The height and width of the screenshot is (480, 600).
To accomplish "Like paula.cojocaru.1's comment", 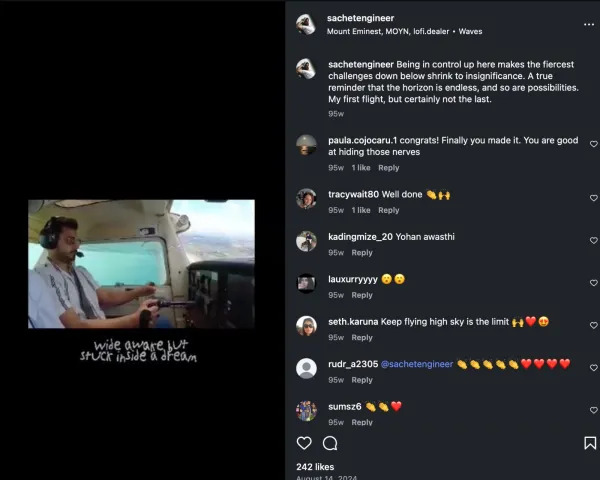I will 593,144.
